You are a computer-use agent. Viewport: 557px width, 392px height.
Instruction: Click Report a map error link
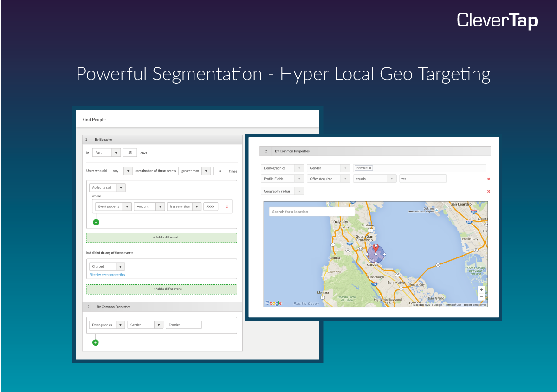(x=475, y=305)
